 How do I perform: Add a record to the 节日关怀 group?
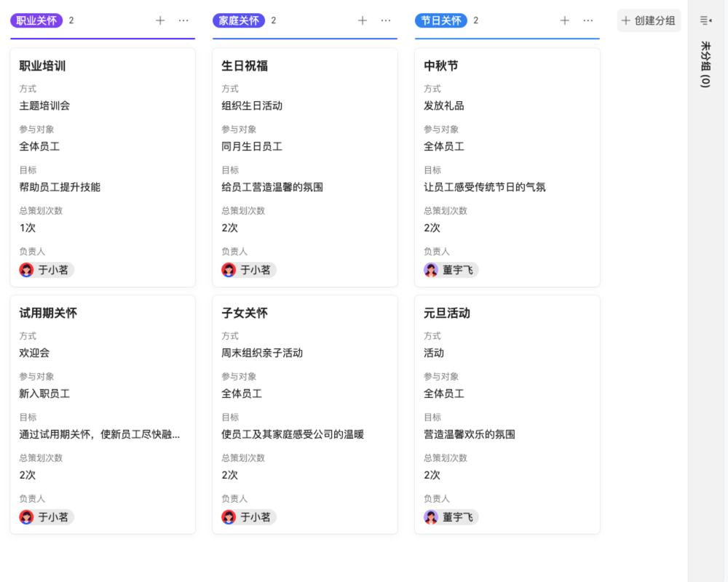point(564,20)
